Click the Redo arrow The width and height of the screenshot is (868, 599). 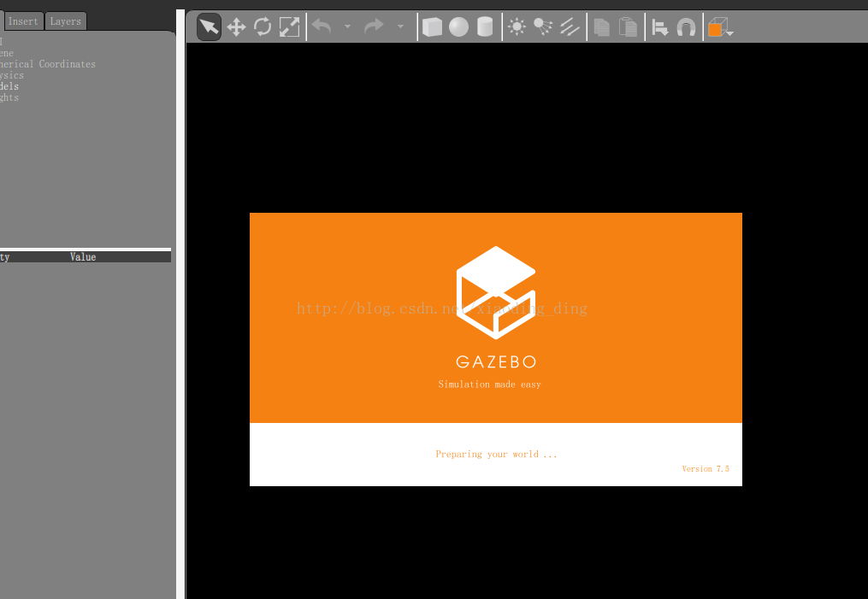pyautogui.click(x=375, y=26)
